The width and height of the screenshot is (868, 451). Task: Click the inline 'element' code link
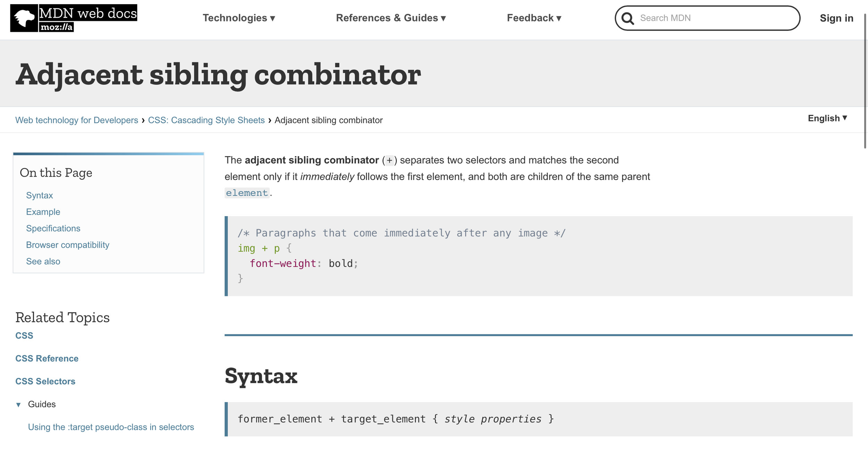[247, 193]
